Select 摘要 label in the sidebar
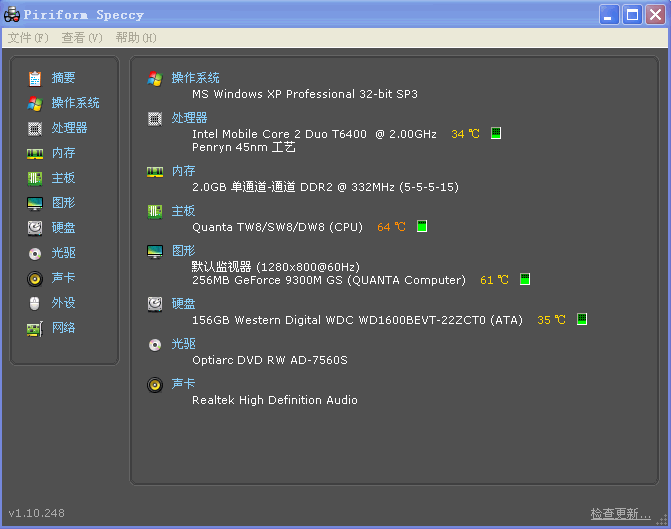Screen dimensions: 671x529 tap(63, 78)
